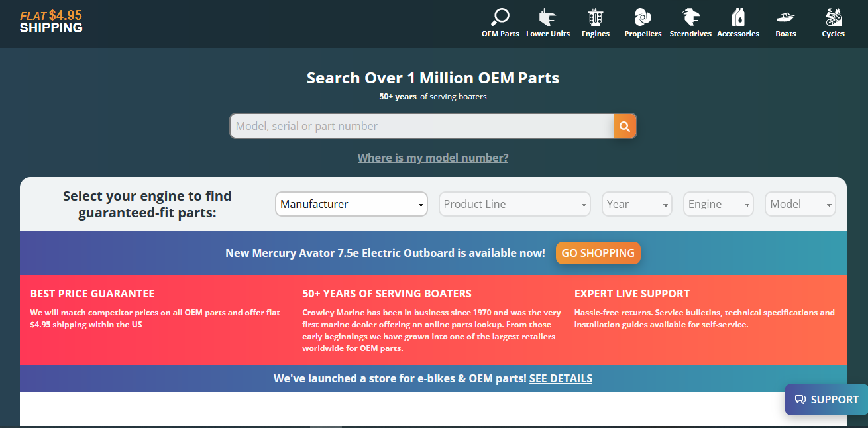Click the Select your engine prompt text
The image size is (868, 428).
[147, 205]
